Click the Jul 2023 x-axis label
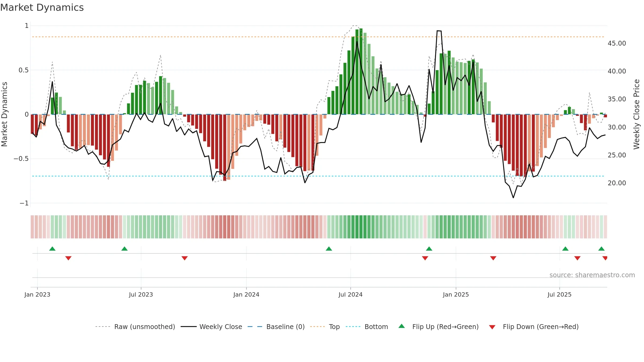Image resolution: width=644 pixels, height=362 pixels. pyautogui.click(x=141, y=294)
